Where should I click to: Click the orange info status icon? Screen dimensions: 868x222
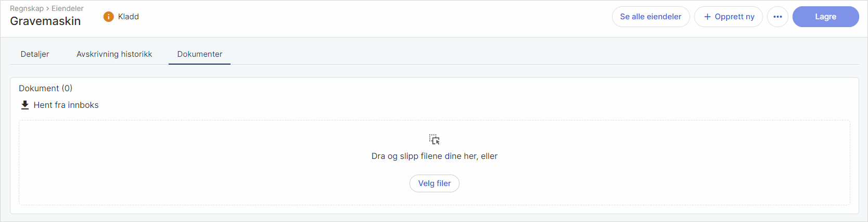(x=108, y=17)
